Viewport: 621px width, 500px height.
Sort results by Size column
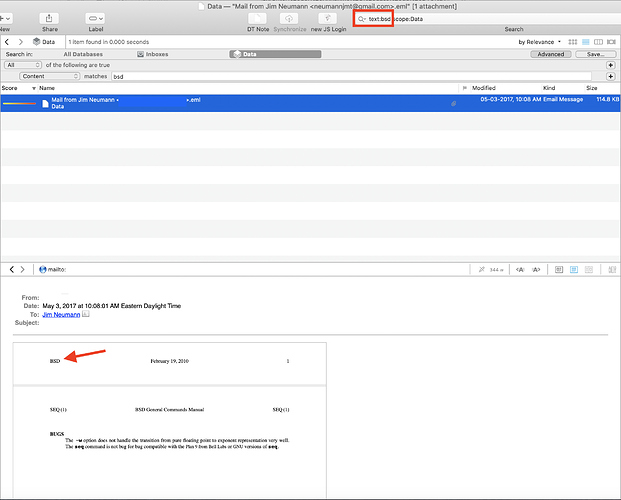[x=592, y=88]
